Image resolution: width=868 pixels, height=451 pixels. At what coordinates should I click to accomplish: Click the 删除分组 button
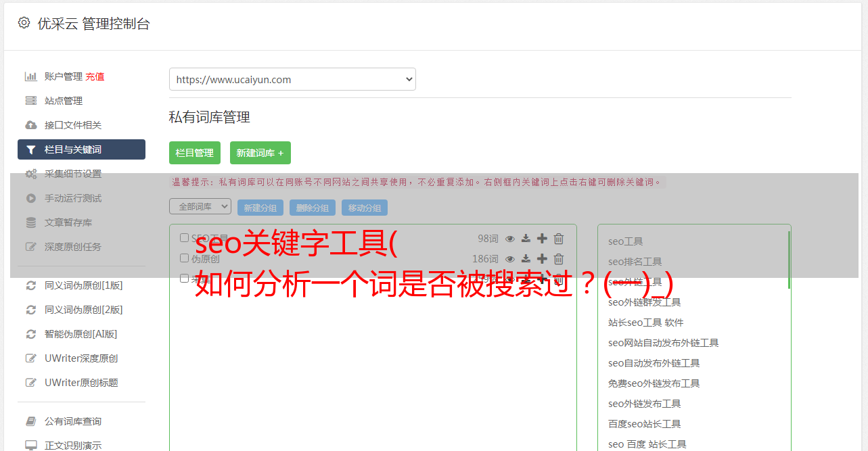pyautogui.click(x=313, y=208)
